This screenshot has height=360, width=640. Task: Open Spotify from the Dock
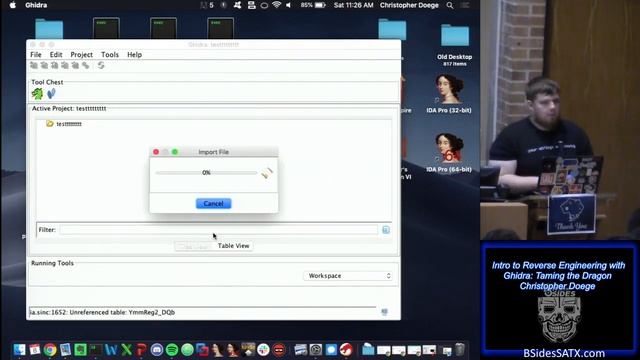[x=172, y=350]
